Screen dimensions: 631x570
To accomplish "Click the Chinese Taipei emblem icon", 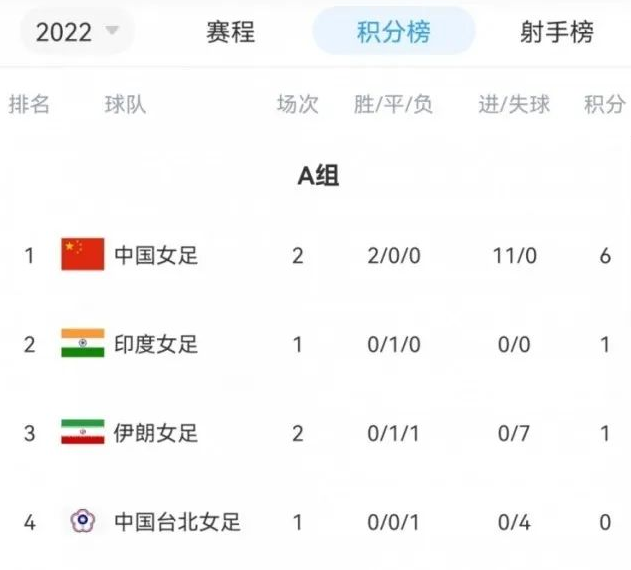I will 82,520.
